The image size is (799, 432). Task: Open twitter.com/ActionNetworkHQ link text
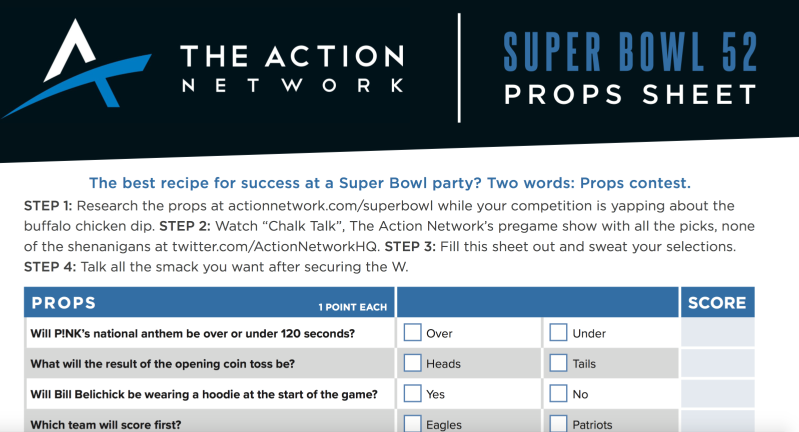click(x=275, y=247)
